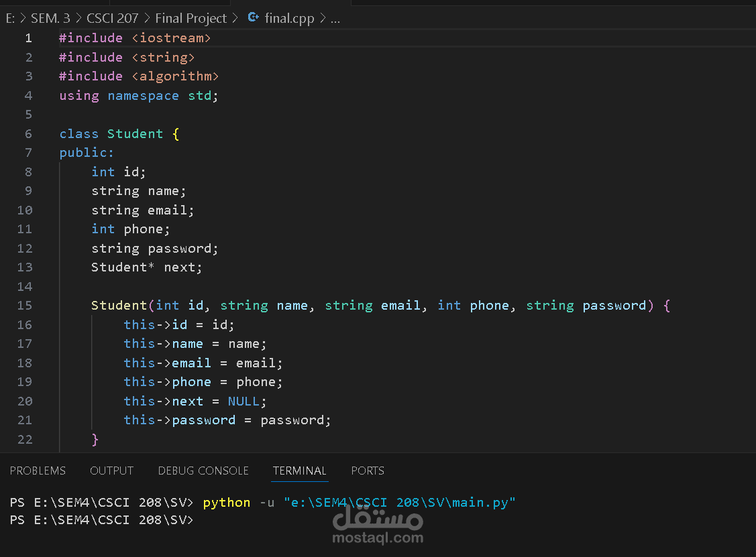
Task: Click the NULL keyword on line 20
Action: pyautogui.click(x=244, y=401)
